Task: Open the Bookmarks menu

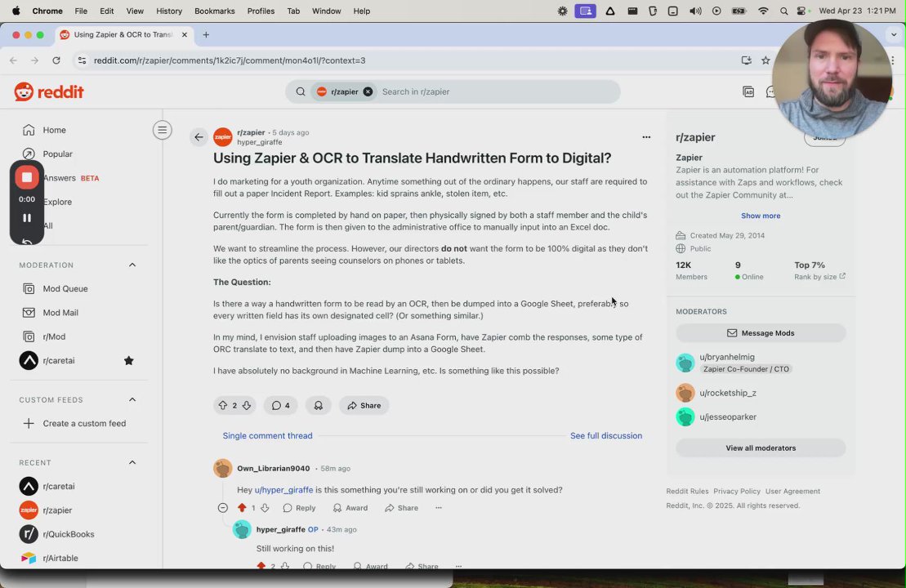Action: click(x=214, y=11)
